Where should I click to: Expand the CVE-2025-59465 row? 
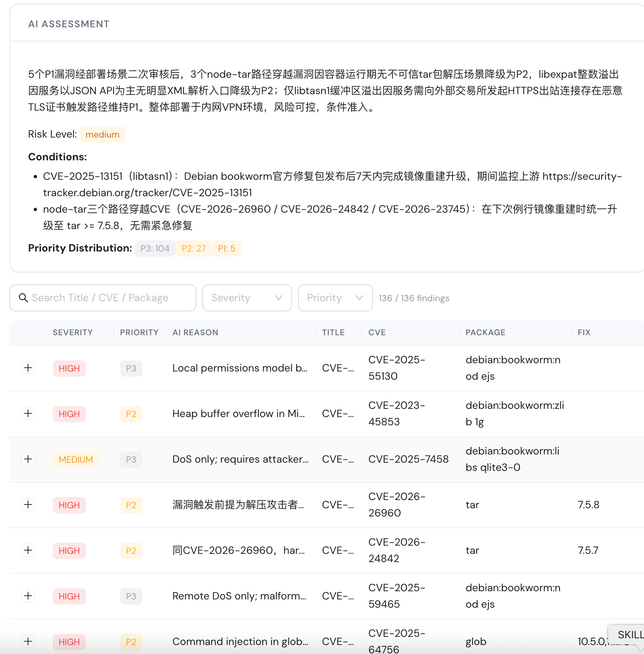28,596
